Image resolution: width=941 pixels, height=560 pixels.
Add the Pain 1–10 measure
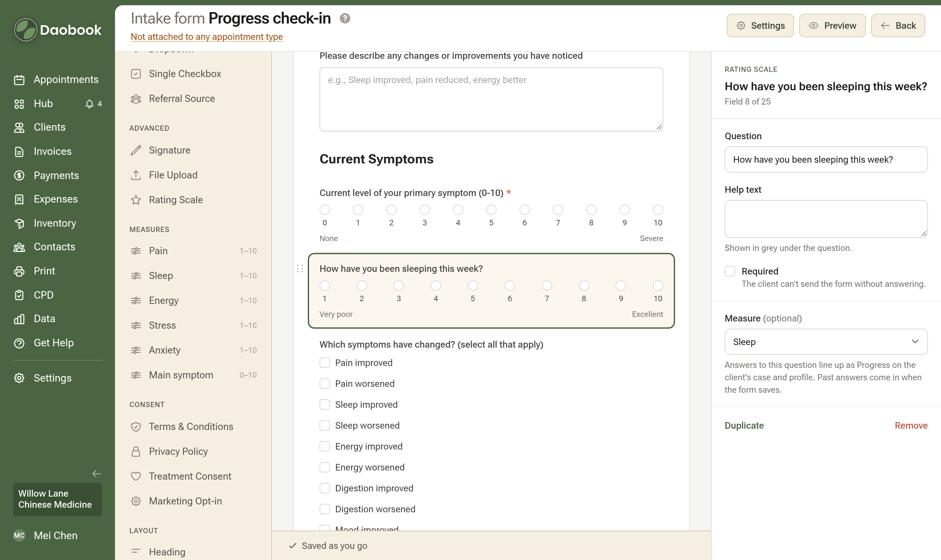(x=193, y=251)
